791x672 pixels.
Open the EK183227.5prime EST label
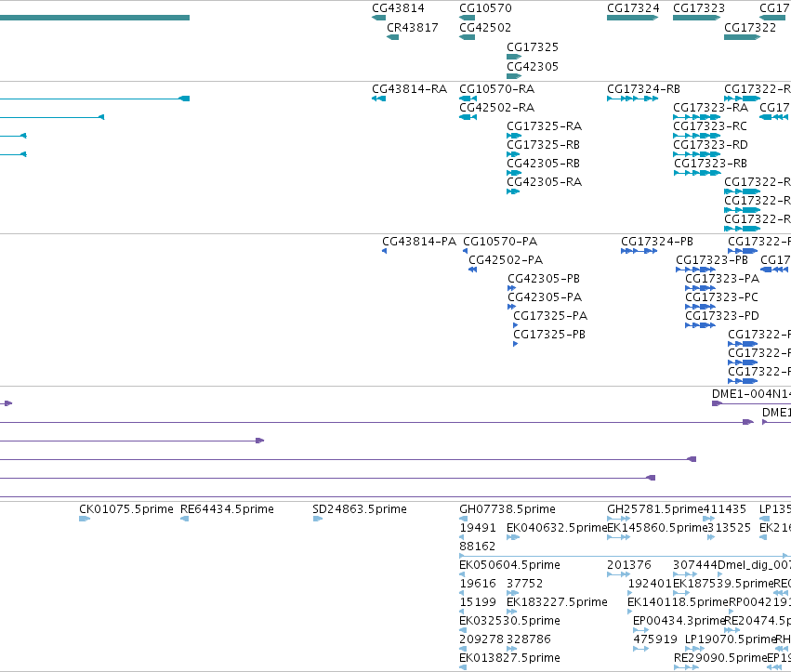pos(557,602)
